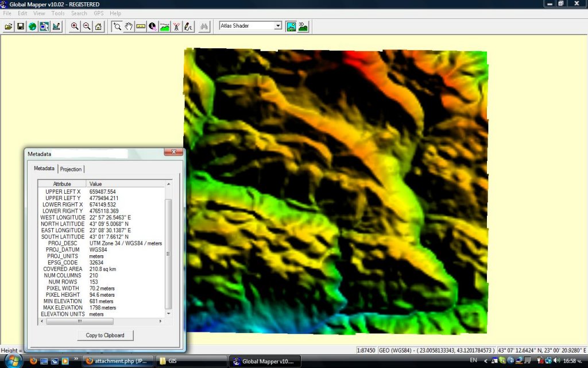Click the Open Data File folder icon
Viewport: 588px width, 368px height.
(9, 26)
